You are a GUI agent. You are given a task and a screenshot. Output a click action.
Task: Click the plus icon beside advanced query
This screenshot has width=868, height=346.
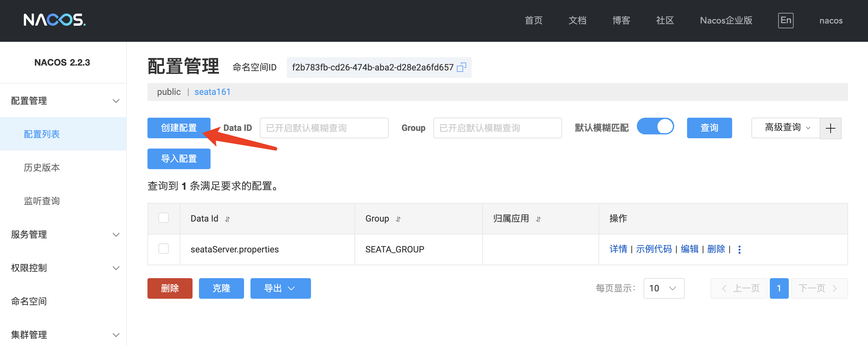[x=830, y=128]
